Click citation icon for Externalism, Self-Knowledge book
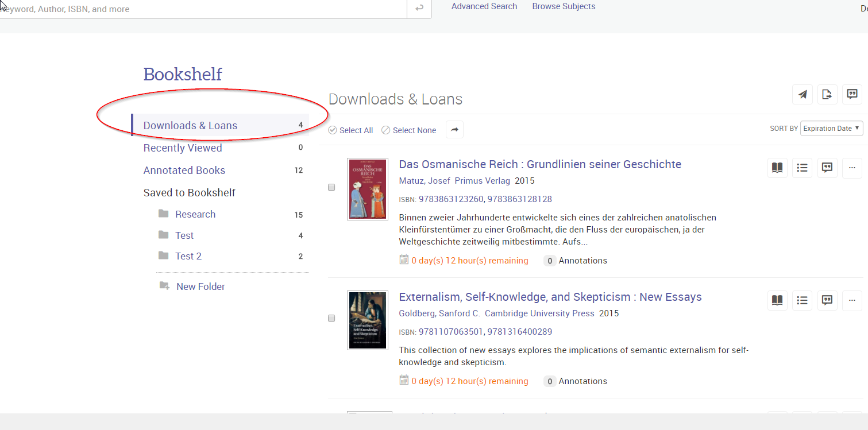Image resolution: width=868 pixels, height=430 pixels. pos(827,300)
